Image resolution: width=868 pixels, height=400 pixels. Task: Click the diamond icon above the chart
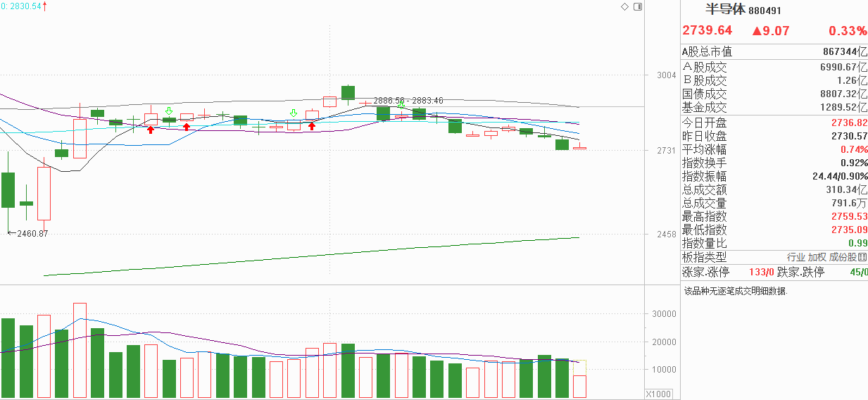pos(624,6)
